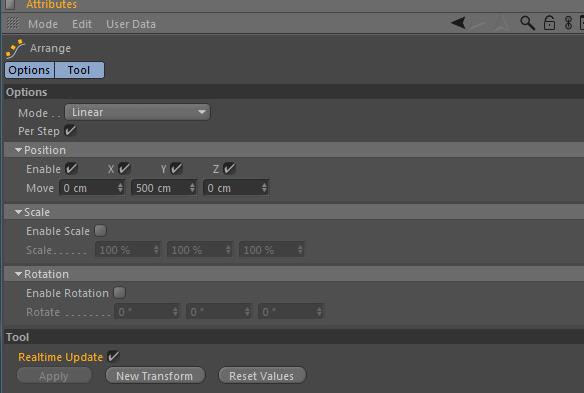Collapse the Position section
The width and height of the screenshot is (584, 393).
tap(18, 150)
